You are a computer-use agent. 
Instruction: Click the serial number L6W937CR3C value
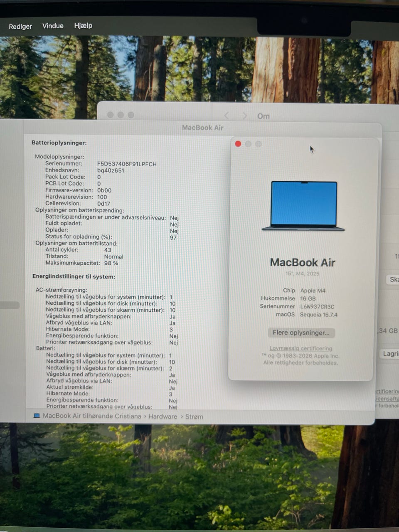pyautogui.click(x=317, y=306)
